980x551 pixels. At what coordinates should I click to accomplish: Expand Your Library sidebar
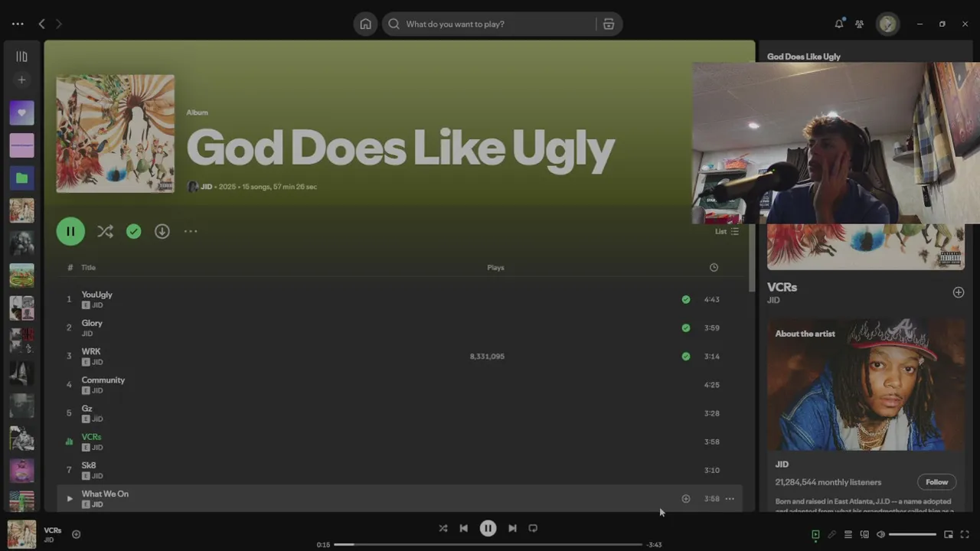click(x=21, y=57)
